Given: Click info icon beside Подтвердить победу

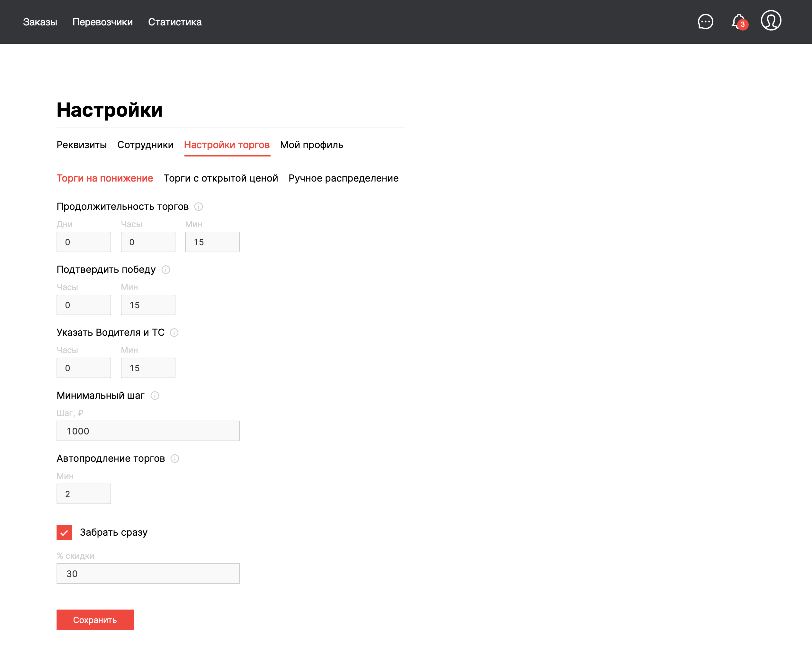Looking at the screenshot, I should click(x=166, y=269).
